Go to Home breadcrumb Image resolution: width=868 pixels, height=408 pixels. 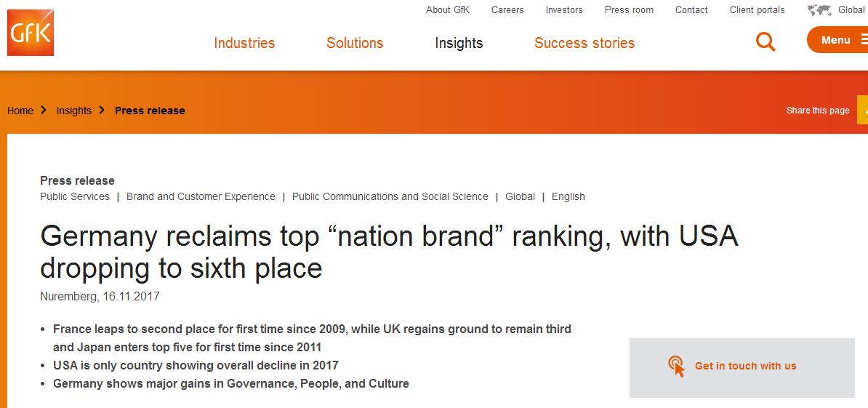pyautogui.click(x=20, y=111)
